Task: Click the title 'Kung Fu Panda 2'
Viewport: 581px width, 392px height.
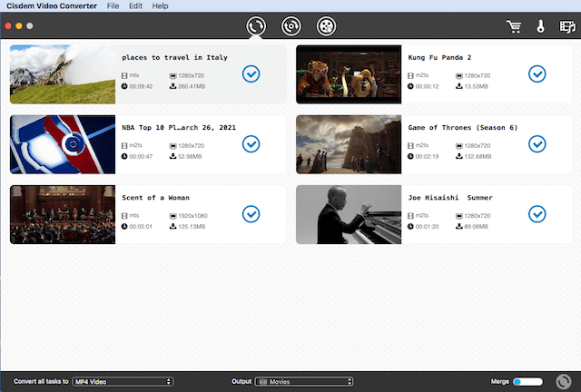Action: pyautogui.click(x=439, y=57)
